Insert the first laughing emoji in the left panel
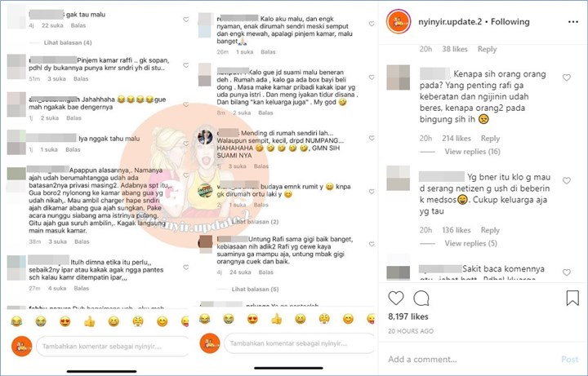 click(x=16, y=321)
